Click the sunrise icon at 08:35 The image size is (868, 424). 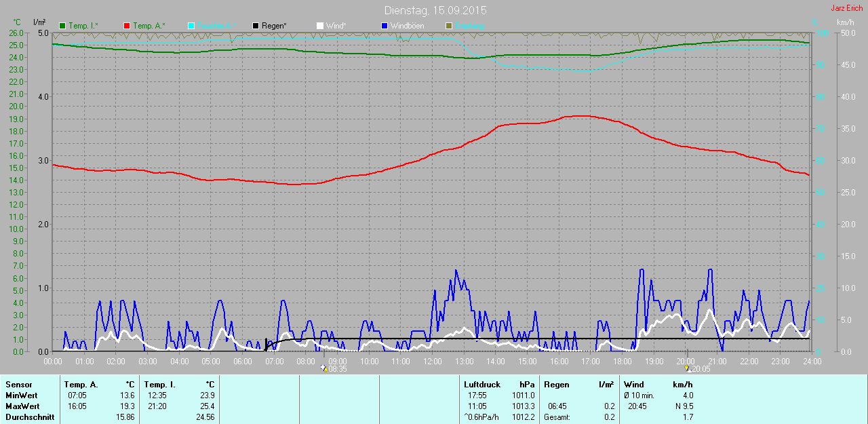click(x=324, y=369)
